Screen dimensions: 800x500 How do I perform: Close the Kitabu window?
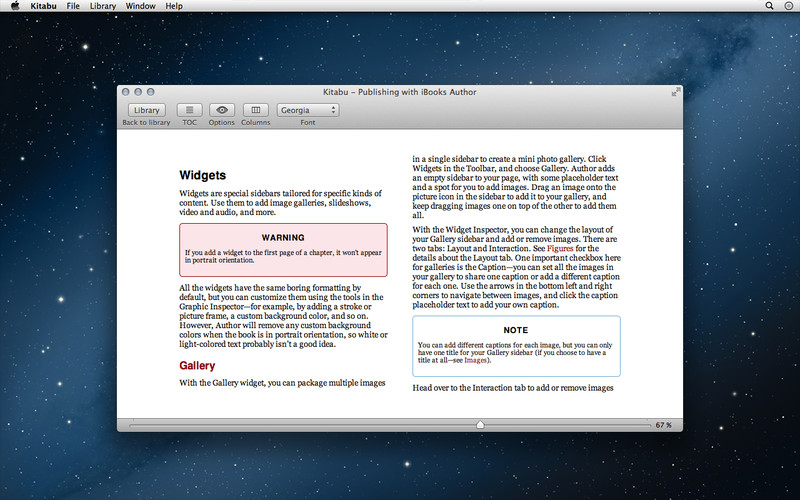[x=126, y=92]
